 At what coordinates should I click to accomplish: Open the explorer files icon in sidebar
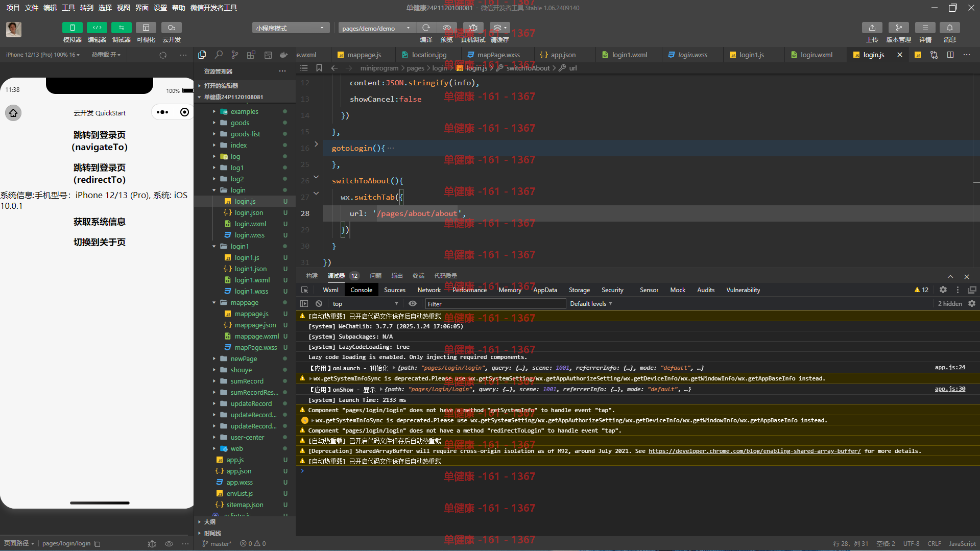point(202,55)
